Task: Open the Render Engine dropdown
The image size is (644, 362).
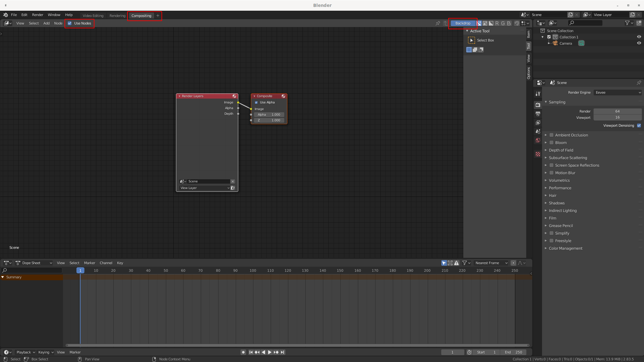Action: click(618, 92)
